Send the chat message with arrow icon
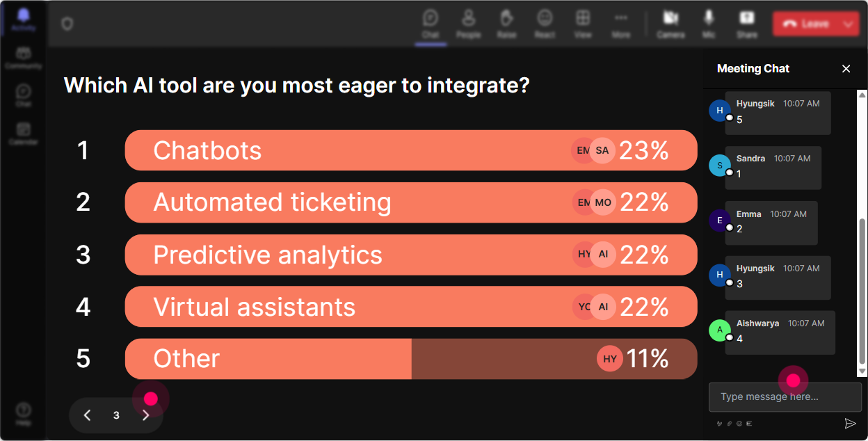Screen dimensions: 868x441 point(850,423)
